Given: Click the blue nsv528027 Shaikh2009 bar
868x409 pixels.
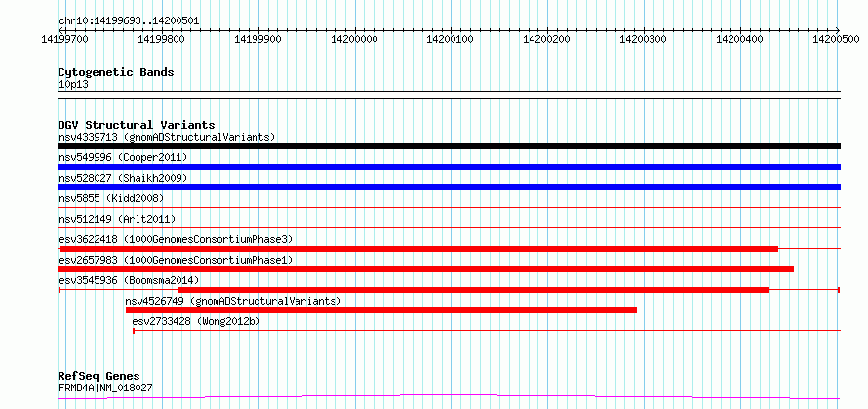Looking at the screenshot, I should (x=449, y=187).
